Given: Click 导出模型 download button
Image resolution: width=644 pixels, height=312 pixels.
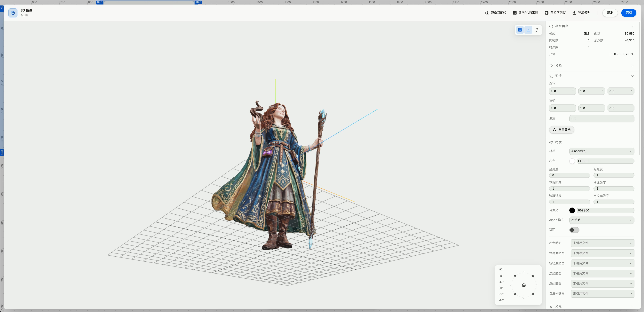Looking at the screenshot, I should pyautogui.click(x=581, y=13).
